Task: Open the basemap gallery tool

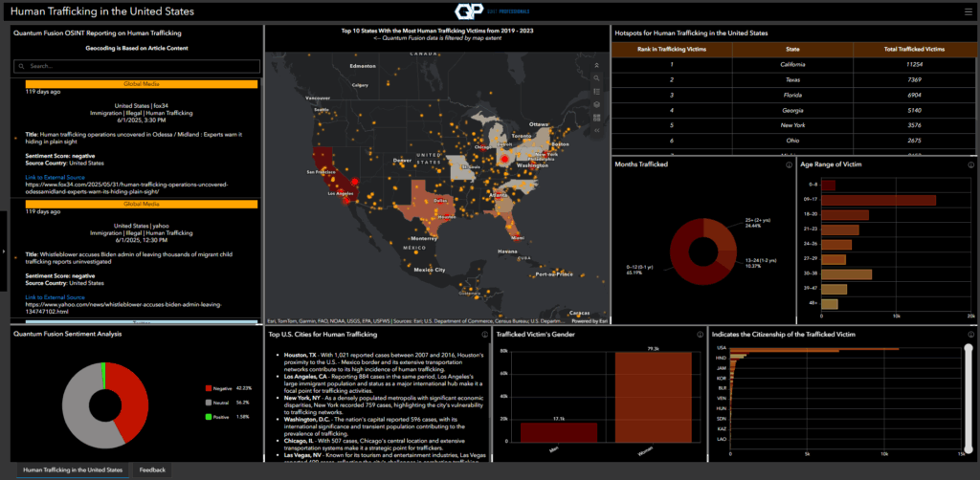Action: 596,118
